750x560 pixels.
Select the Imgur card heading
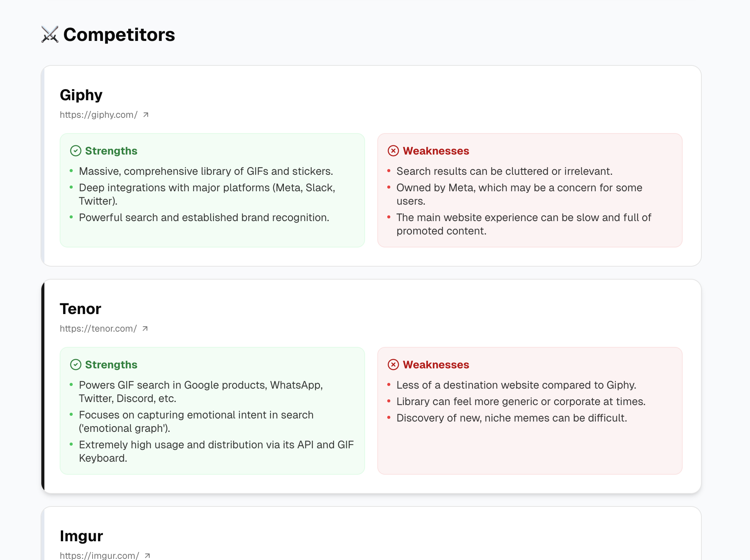tap(81, 536)
